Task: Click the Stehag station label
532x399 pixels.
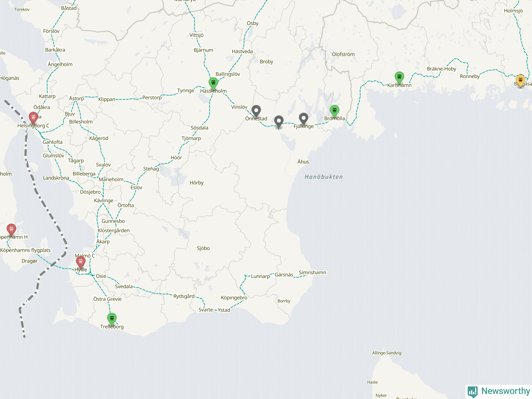Action: coord(151,169)
